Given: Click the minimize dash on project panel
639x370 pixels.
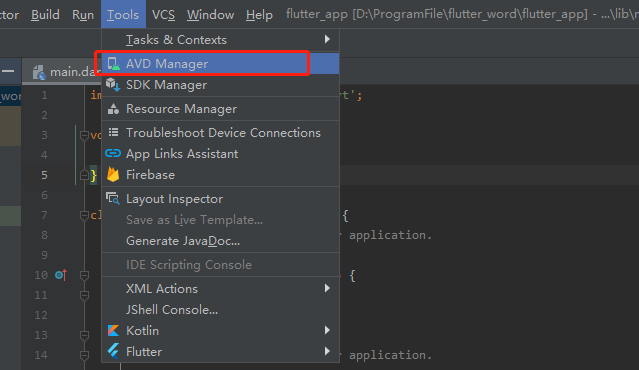Looking at the screenshot, I should coord(8,71).
